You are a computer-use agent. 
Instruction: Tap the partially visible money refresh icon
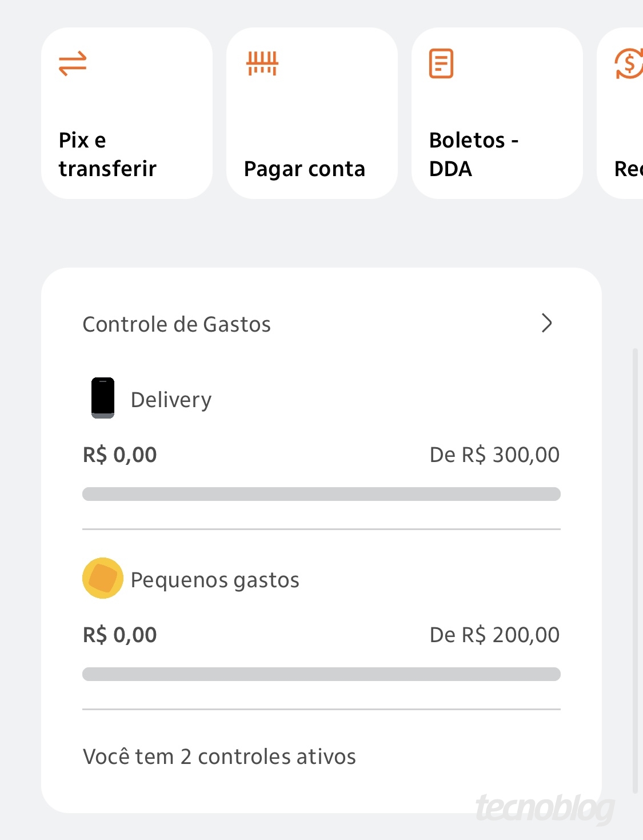629,63
